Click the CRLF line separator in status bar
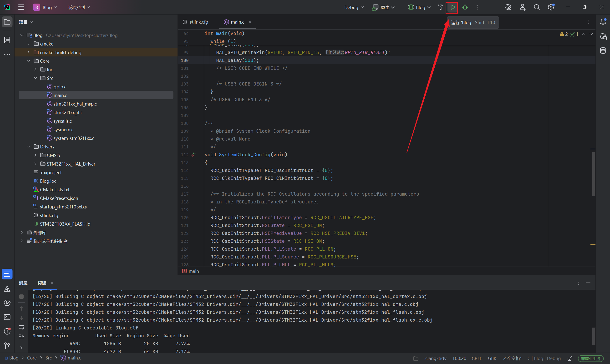 [x=477, y=358]
